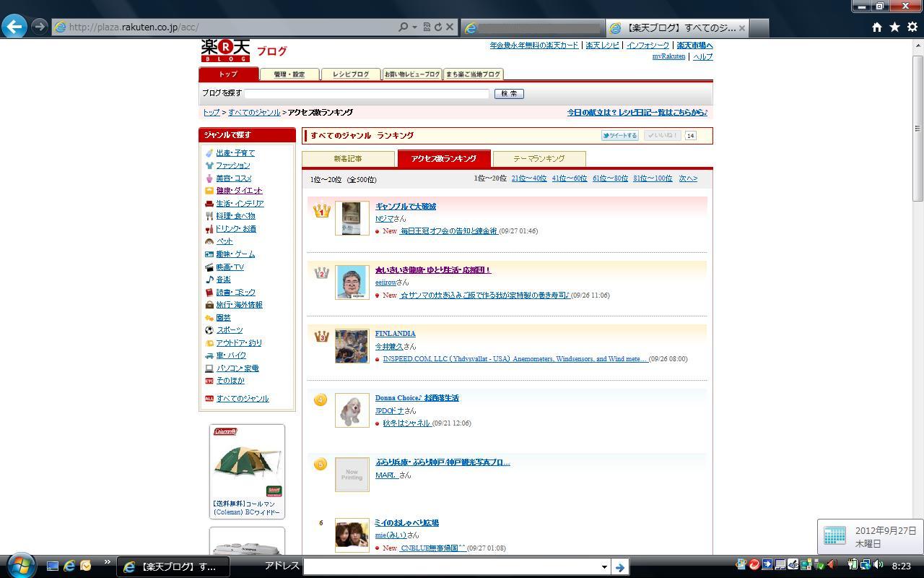Open the browser Tools gear icon

[x=912, y=27]
